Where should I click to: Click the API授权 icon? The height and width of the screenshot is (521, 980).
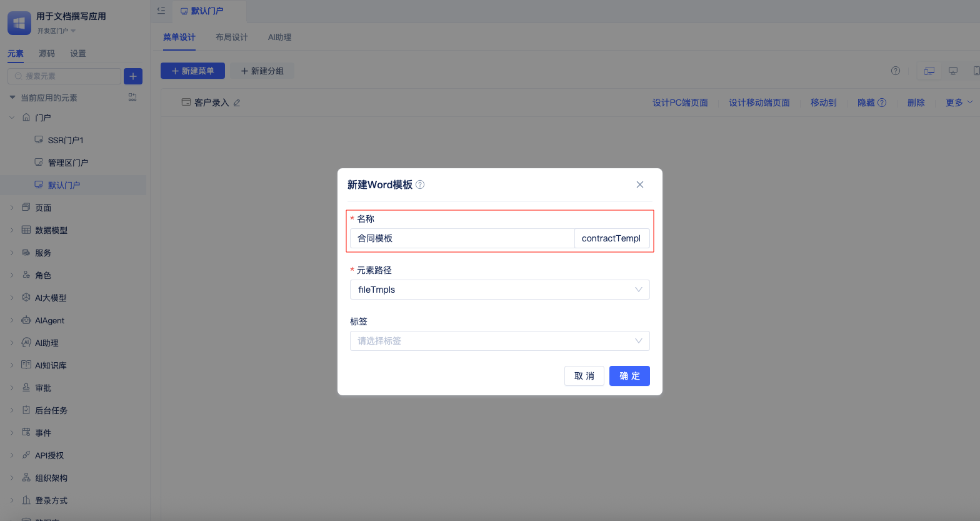[26, 455]
